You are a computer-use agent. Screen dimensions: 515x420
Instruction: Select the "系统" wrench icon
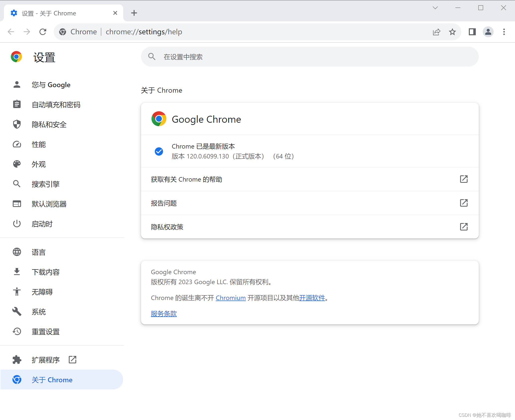[x=17, y=311]
